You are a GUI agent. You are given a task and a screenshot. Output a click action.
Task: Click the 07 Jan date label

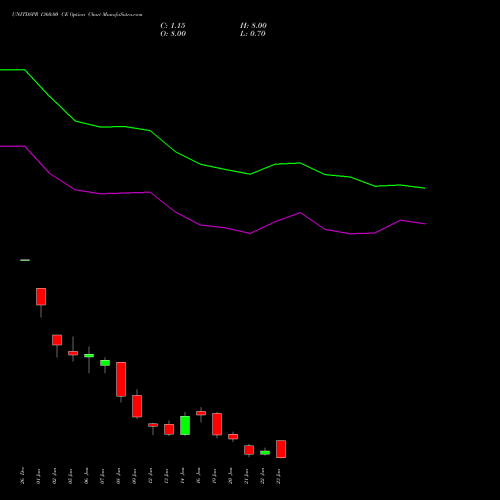103,476
